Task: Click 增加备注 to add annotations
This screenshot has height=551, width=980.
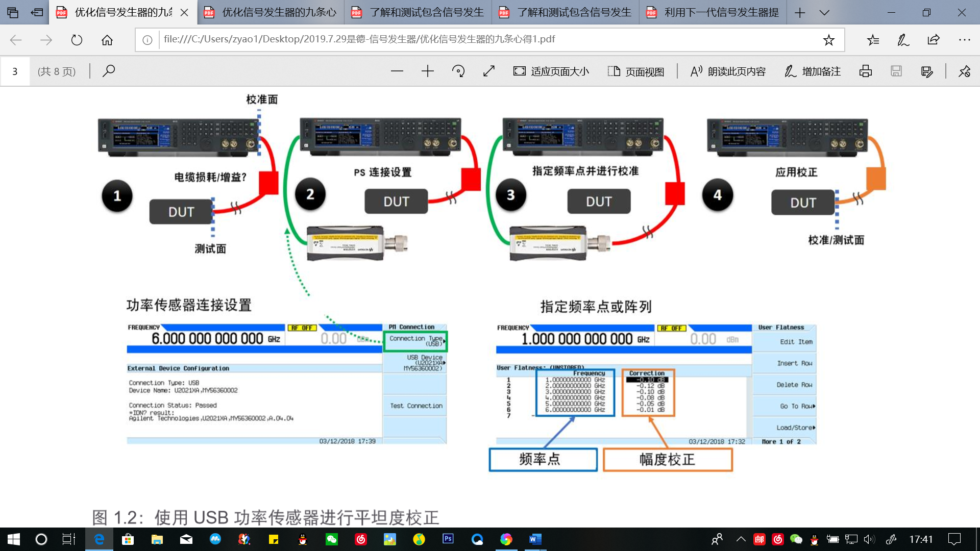Action: coord(813,71)
